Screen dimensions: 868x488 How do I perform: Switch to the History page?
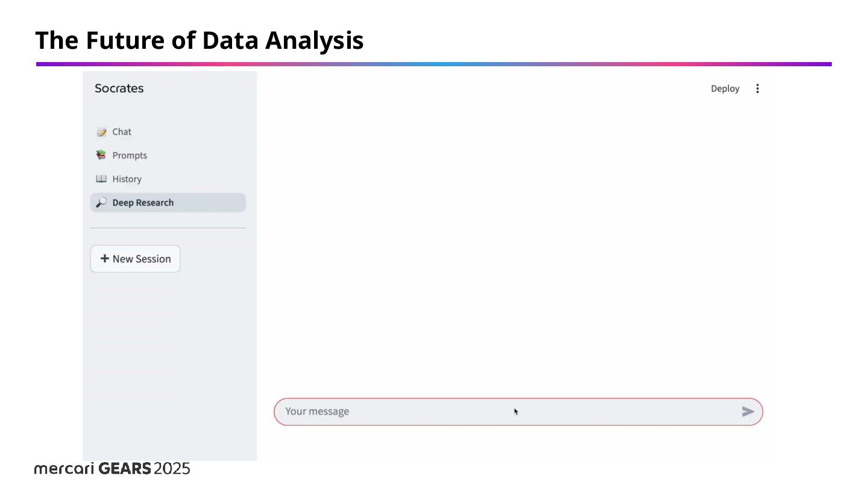click(127, 179)
